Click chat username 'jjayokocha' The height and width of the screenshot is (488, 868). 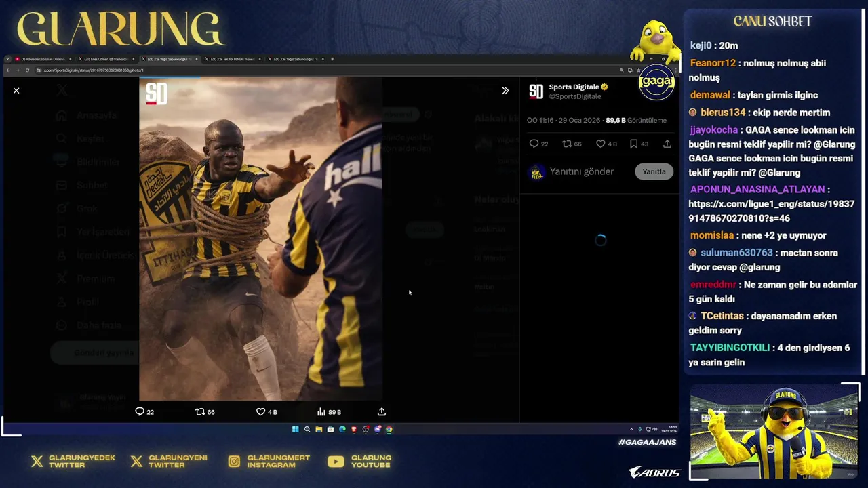point(714,130)
